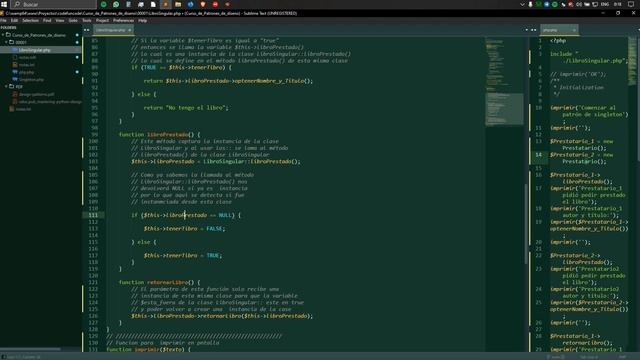Open the Tools menu
Viewport: 640px width, 360px height.
coord(87,20)
